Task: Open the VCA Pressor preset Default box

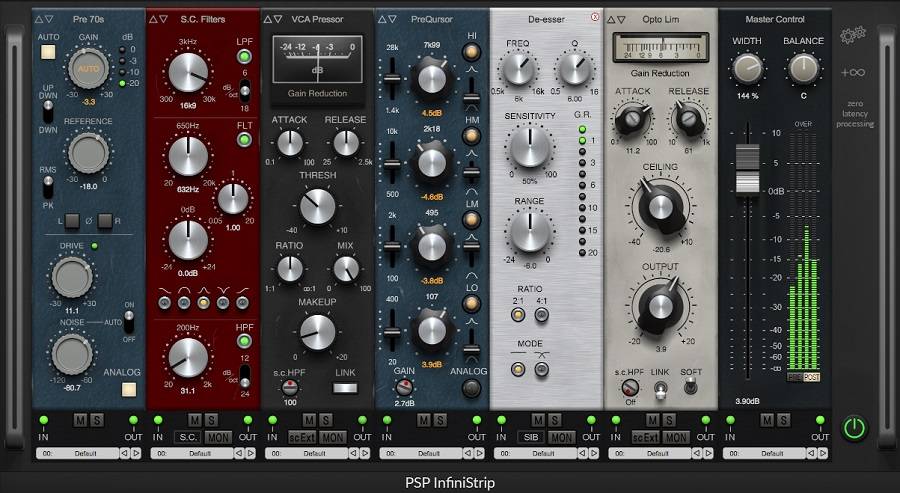Action: click(x=314, y=453)
